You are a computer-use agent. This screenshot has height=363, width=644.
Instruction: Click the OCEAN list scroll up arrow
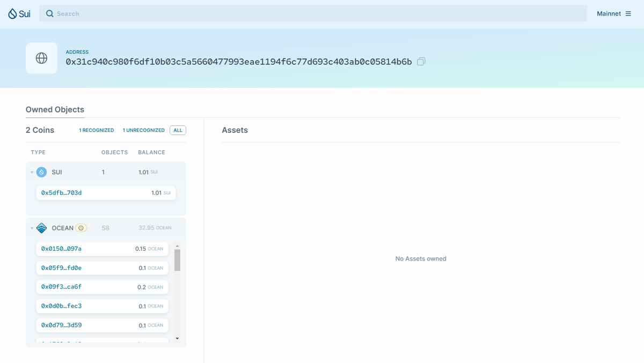pyautogui.click(x=177, y=246)
